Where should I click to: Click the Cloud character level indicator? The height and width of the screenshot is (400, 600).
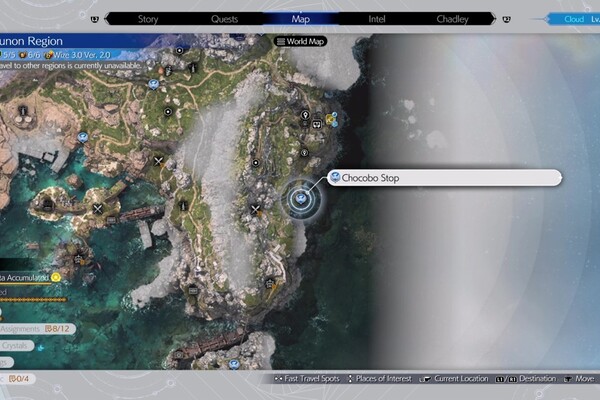pos(574,19)
